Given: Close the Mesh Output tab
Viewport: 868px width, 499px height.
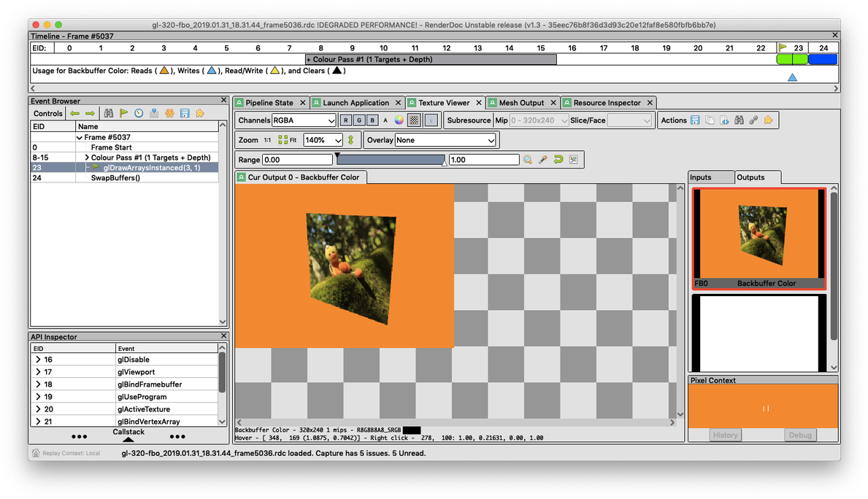Looking at the screenshot, I should [x=553, y=103].
